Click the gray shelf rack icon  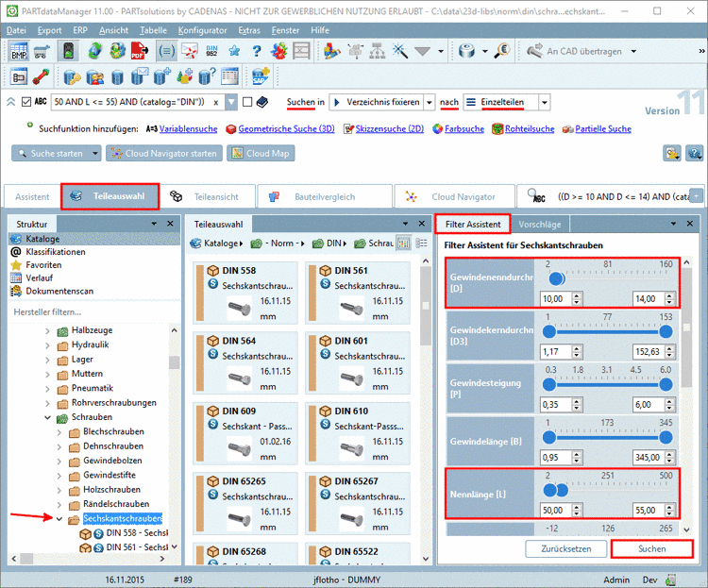click(301, 51)
